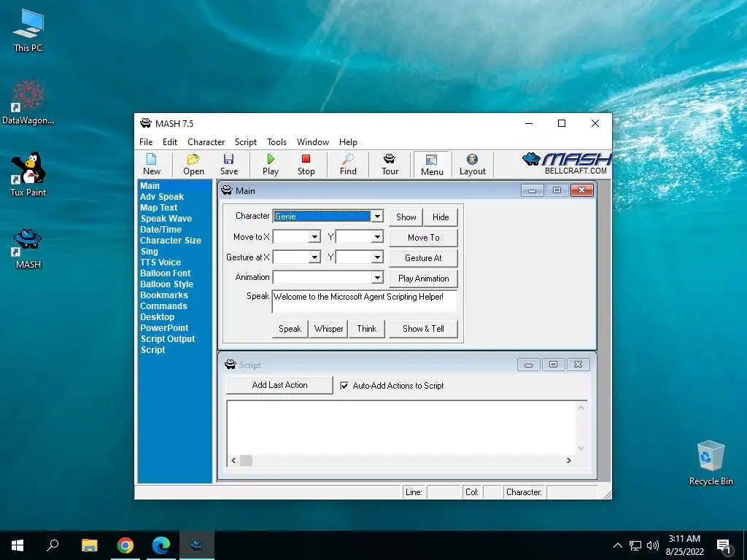Open the notification center icon
Image resolution: width=747 pixels, height=560 pixels.
coord(724,545)
